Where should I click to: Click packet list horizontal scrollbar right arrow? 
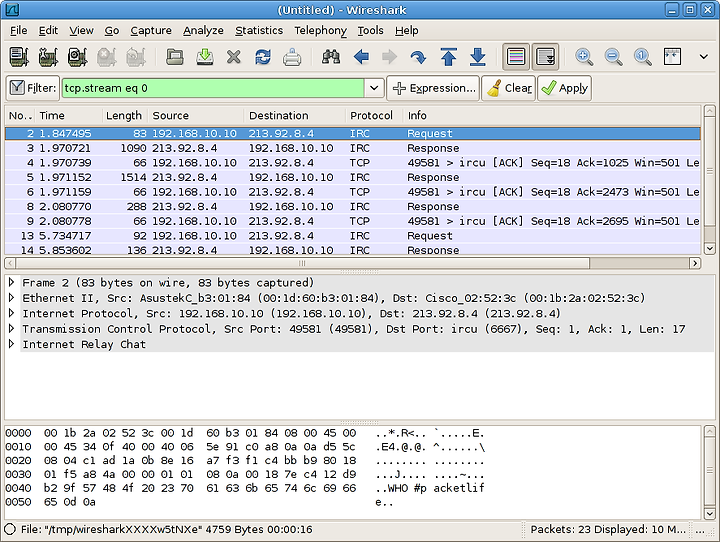[695, 263]
